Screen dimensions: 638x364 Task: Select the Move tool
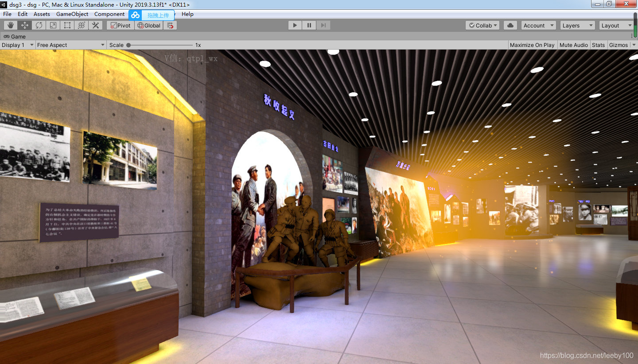pos(24,25)
